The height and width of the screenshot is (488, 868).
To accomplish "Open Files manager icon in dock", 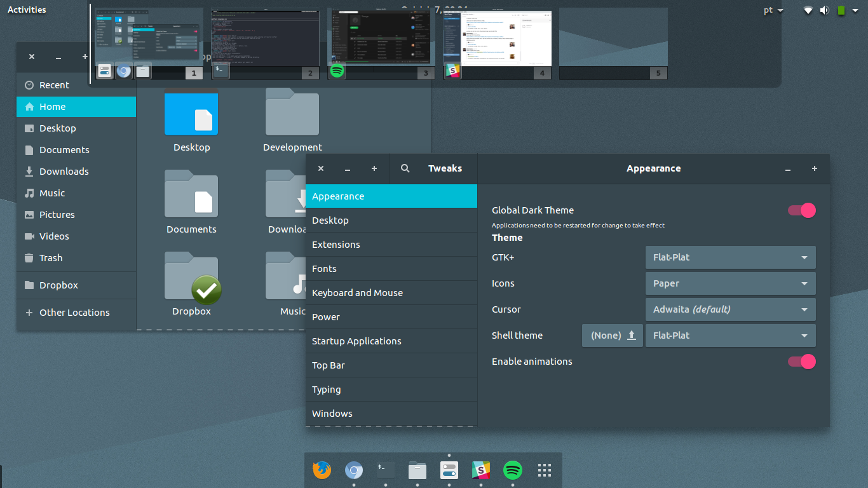I will pyautogui.click(x=417, y=470).
